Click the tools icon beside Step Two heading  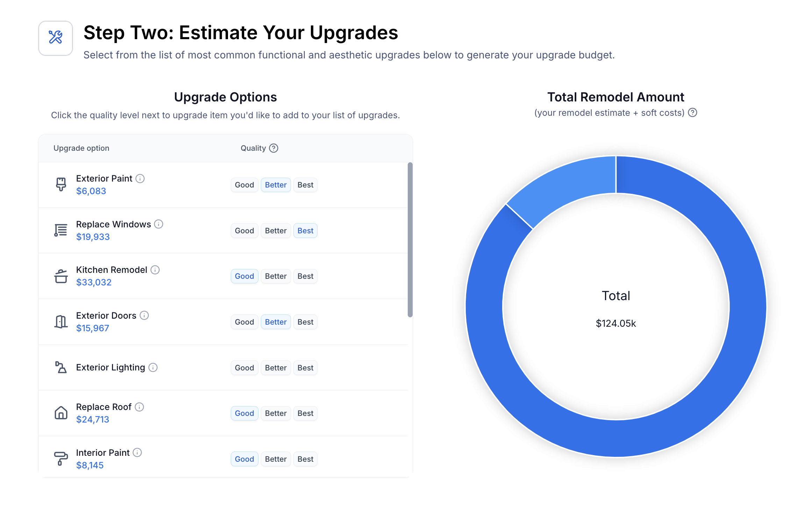(x=56, y=38)
